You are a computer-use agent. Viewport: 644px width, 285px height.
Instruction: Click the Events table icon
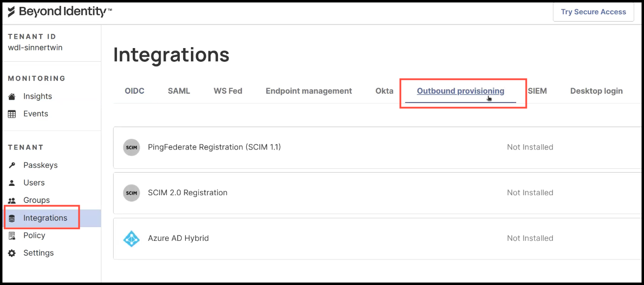tap(12, 114)
